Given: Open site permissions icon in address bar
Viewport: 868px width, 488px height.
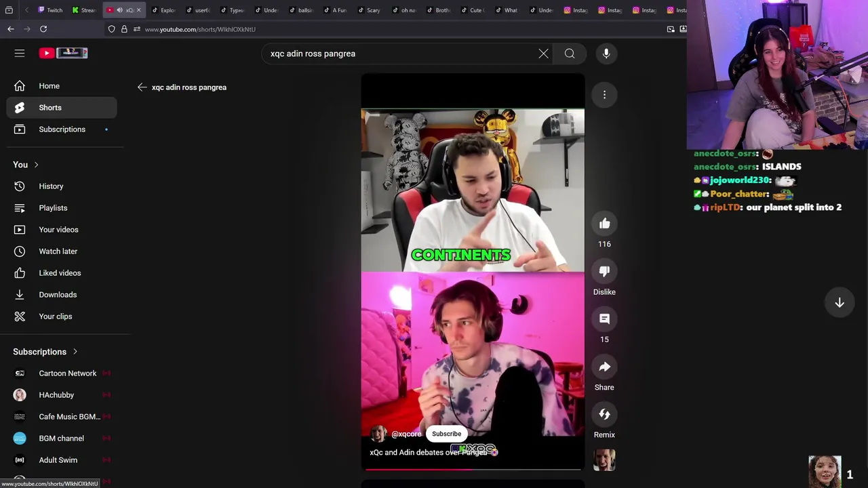Looking at the screenshot, I should click(x=136, y=29).
